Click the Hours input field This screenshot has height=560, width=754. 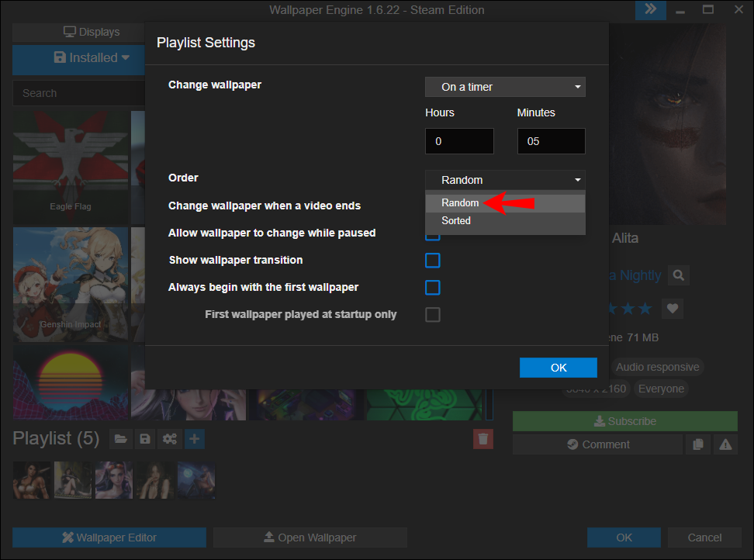[x=459, y=141]
